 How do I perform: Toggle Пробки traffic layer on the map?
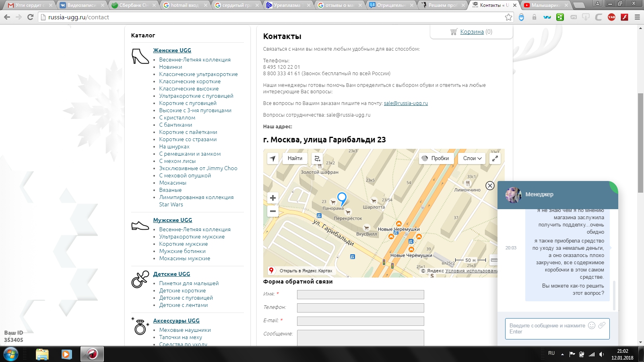(436, 158)
